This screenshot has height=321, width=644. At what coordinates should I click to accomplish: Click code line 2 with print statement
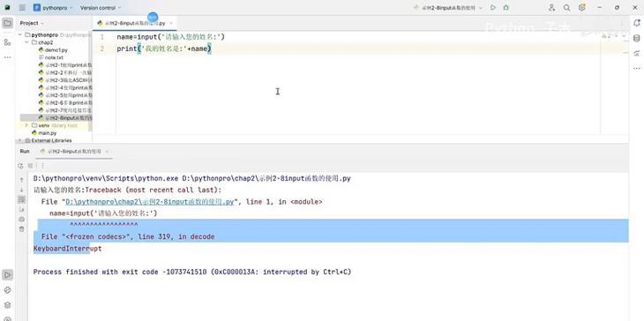pyautogui.click(x=164, y=49)
